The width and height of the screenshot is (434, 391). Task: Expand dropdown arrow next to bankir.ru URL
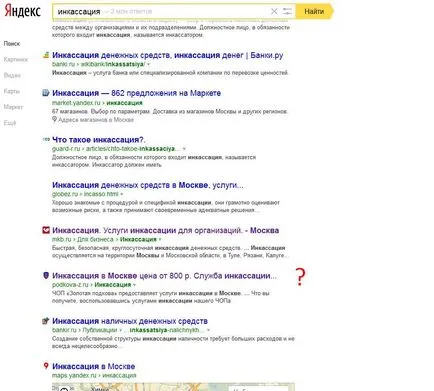pyautogui.click(x=208, y=330)
